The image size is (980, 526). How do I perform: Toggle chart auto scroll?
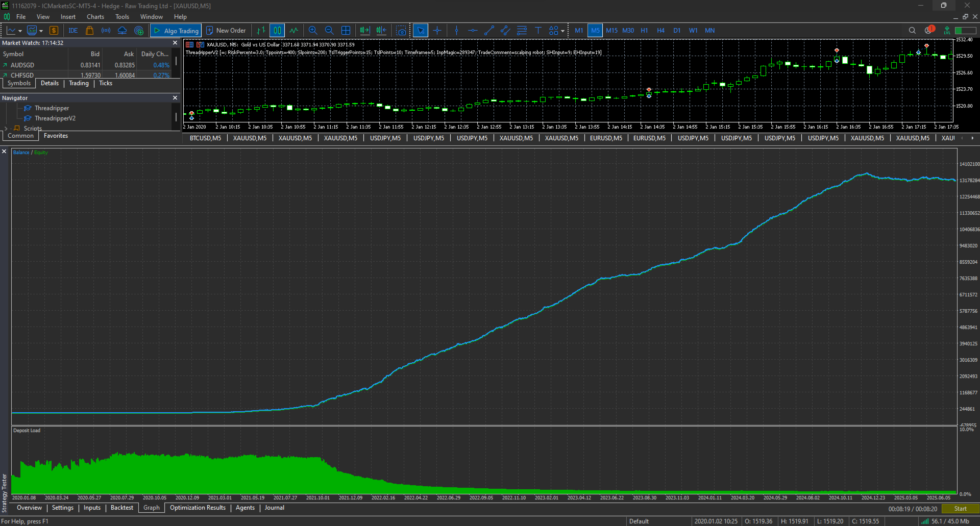click(x=364, y=31)
